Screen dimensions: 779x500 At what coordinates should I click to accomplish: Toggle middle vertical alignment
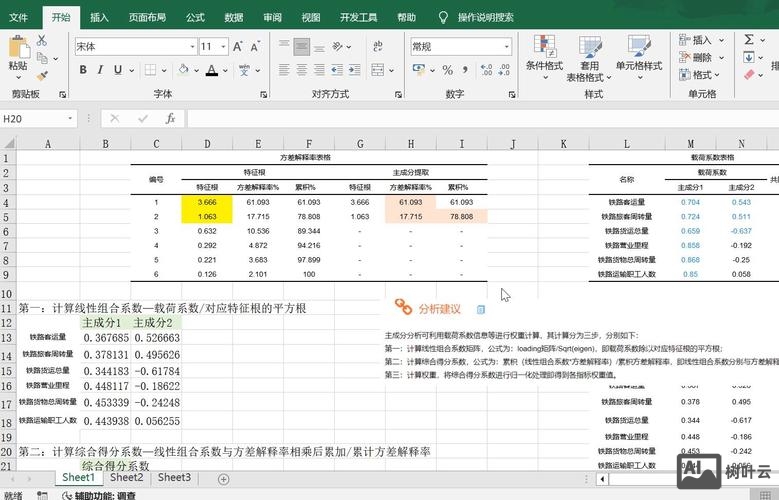(x=302, y=47)
